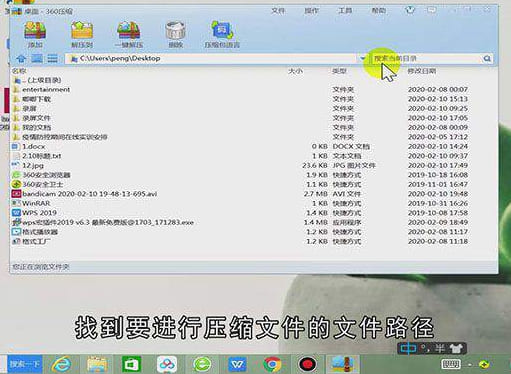Open the 操作 menu
511x374 pixels.
pos(311,11)
